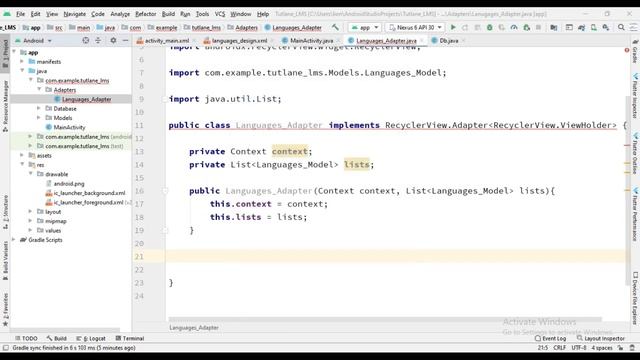Expand the Models package
The height and width of the screenshot is (360, 640).
[39, 118]
